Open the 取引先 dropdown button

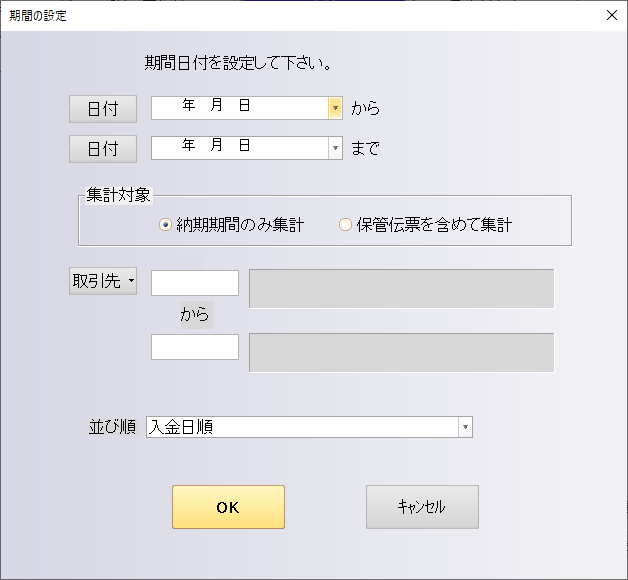pyautogui.click(x=103, y=282)
